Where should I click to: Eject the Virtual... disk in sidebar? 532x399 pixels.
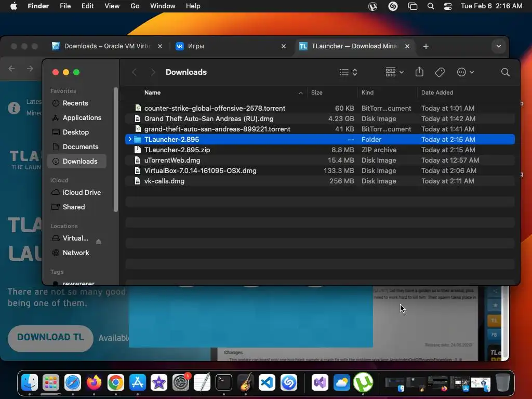pyautogui.click(x=98, y=242)
